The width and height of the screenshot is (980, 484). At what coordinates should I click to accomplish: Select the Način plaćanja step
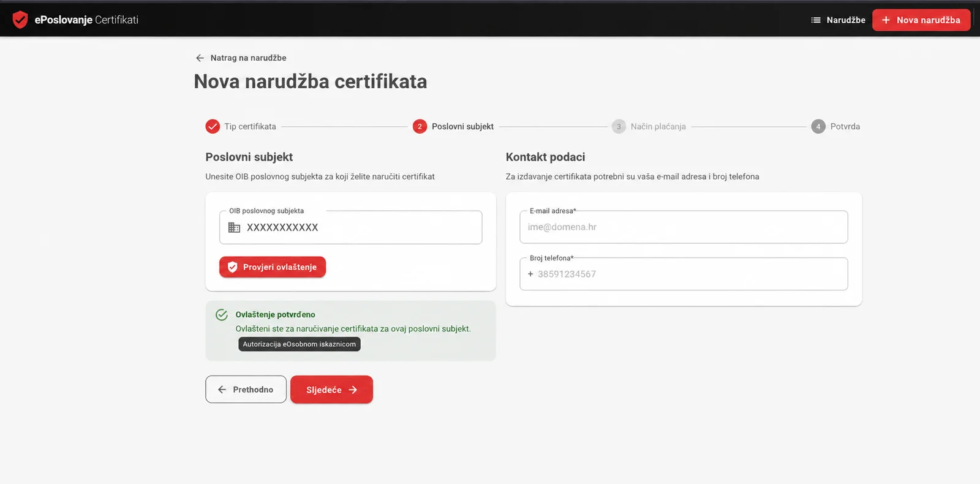[658, 126]
